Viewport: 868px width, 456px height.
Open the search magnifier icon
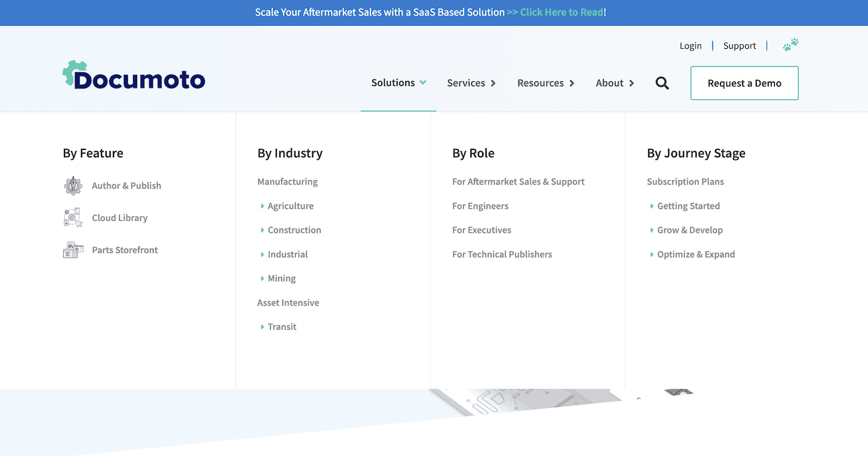pyautogui.click(x=662, y=83)
